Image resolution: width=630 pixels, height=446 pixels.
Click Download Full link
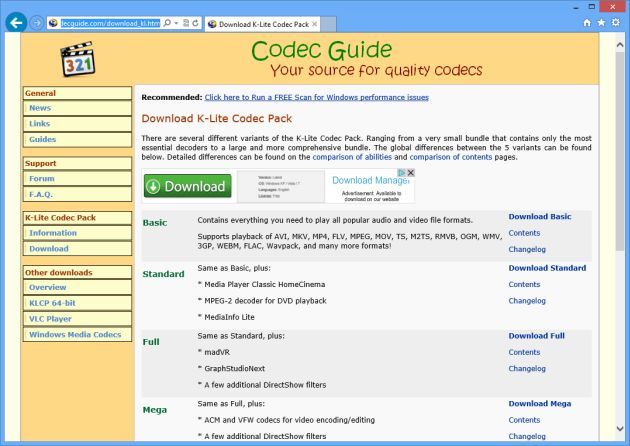(536, 336)
